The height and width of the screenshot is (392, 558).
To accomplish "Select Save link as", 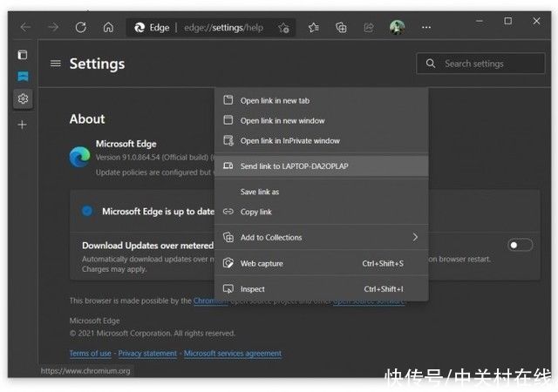I will [x=321, y=192].
